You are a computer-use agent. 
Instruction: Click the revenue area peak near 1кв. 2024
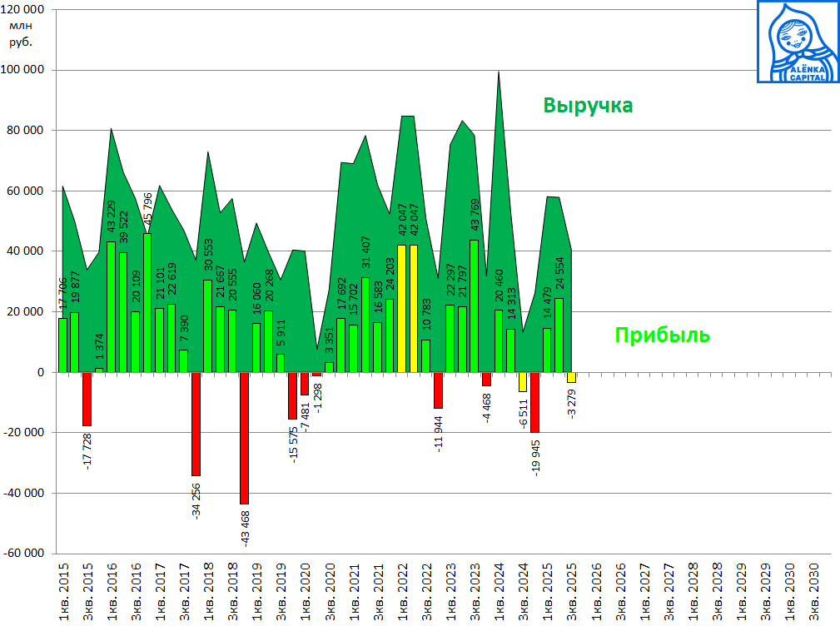click(499, 75)
